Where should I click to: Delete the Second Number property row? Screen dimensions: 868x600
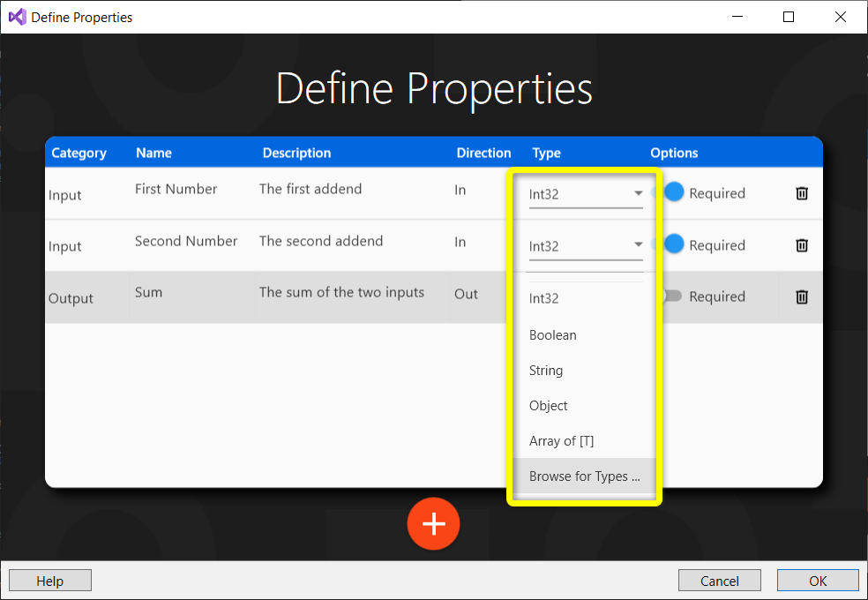[x=801, y=245]
